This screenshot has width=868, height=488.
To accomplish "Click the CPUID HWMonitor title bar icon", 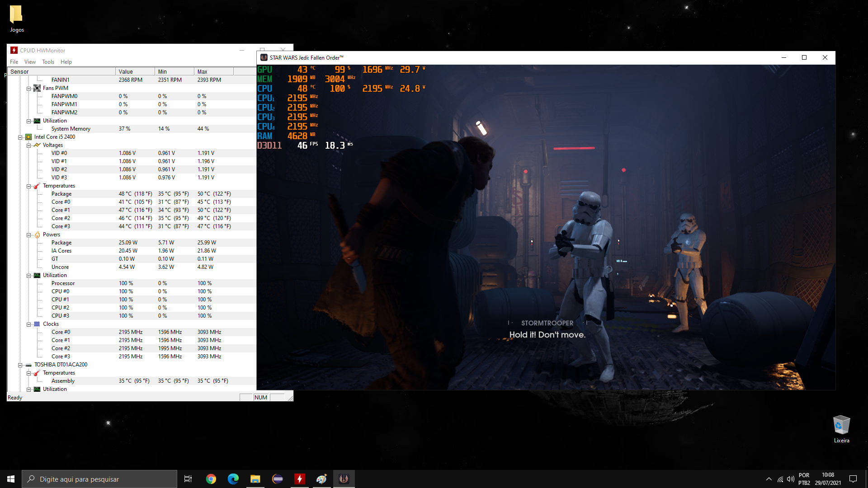I will [x=14, y=50].
